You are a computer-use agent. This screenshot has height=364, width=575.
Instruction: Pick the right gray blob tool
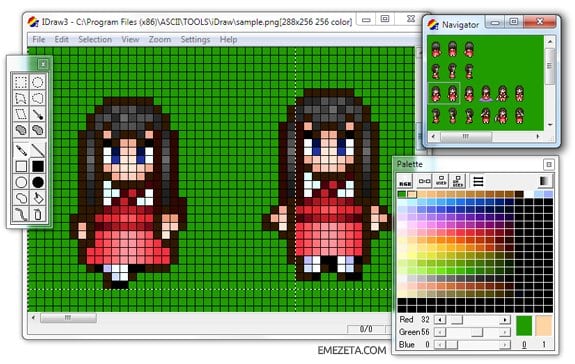[37, 130]
